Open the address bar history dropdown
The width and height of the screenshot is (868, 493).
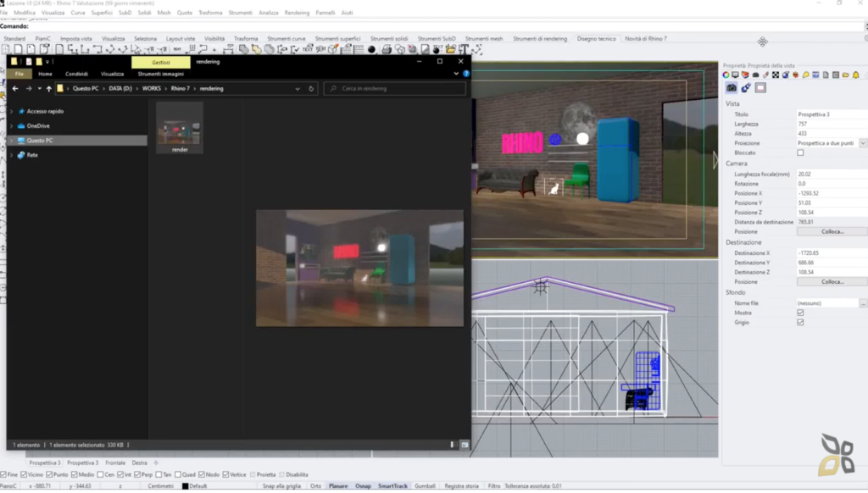pyautogui.click(x=298, y=89)
